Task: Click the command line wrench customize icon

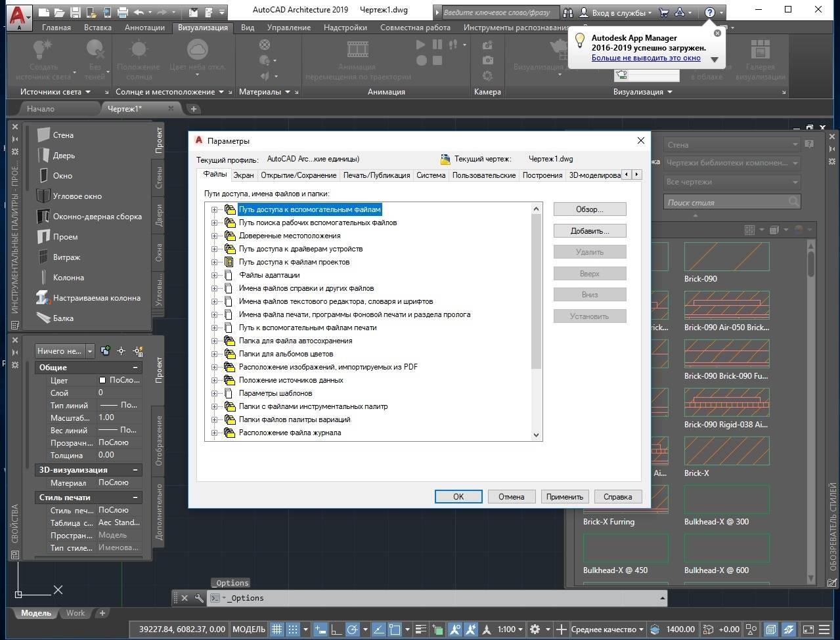Action: [198, 598]
